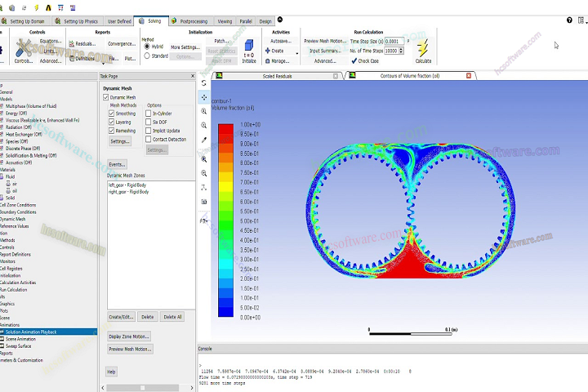The image size is (588, 392).
Task: Open the Create activity dropdown arrow
Action: pos(297,53)
